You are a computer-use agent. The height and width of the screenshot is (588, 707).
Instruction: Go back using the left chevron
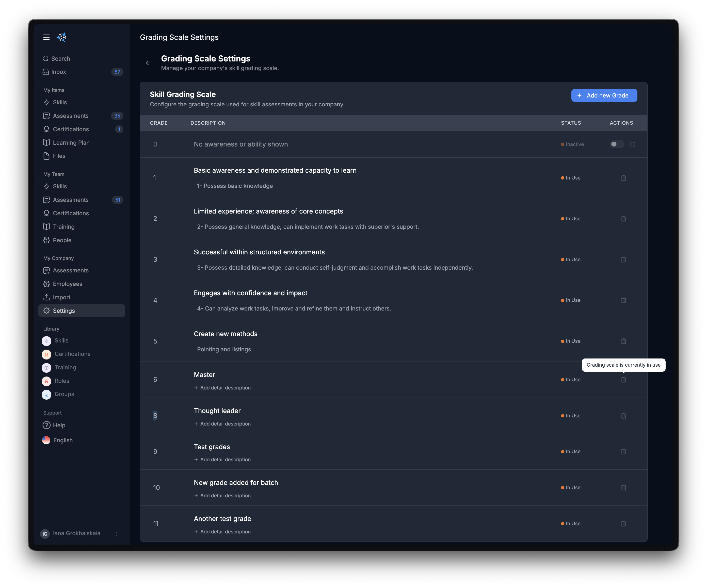tap(147, 63)
